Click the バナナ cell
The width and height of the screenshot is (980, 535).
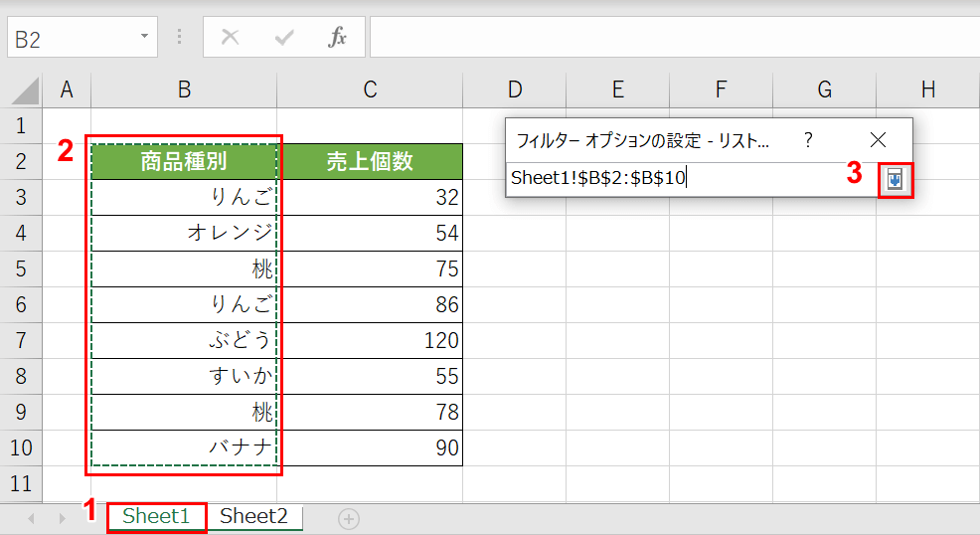click(184, 447)
